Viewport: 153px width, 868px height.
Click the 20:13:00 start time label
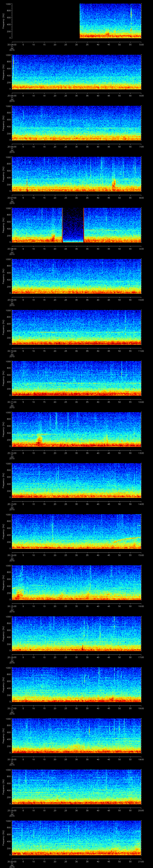click(x=12, y=504)
